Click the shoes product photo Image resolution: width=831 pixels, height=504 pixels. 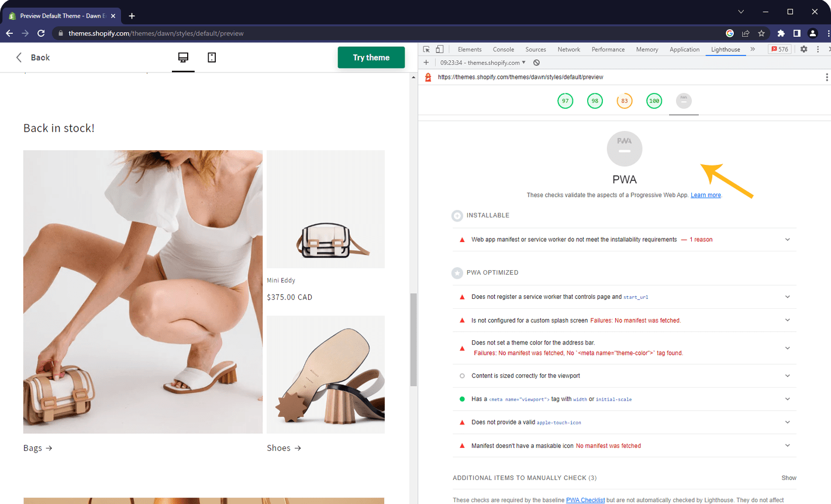326,375
